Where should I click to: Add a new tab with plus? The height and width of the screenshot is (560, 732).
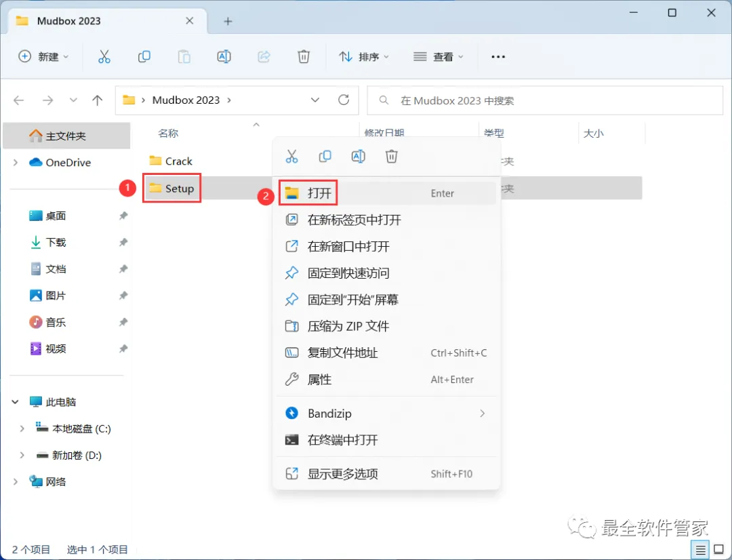[228, 21]
